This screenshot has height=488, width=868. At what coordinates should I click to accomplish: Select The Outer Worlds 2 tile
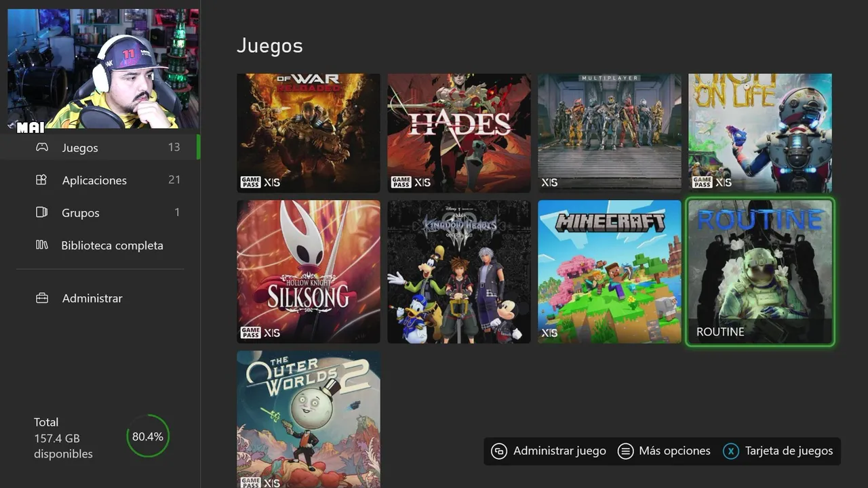[x=309, y=419]
